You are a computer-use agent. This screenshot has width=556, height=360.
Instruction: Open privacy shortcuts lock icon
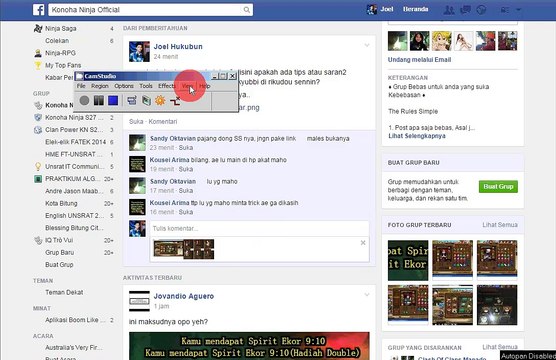point(505,10)
